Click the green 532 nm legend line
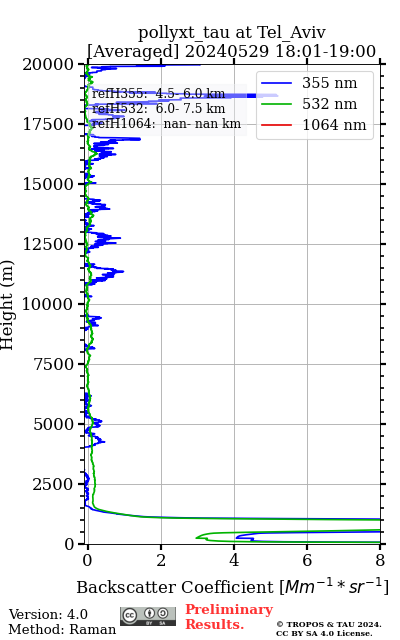Screen dimensions: 400x640 [276, 104]
